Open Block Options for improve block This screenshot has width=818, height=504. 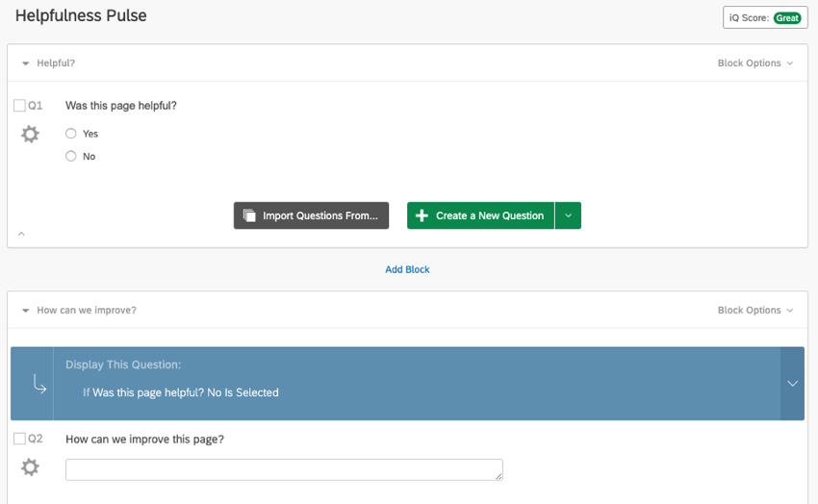(x=754, y=310)
